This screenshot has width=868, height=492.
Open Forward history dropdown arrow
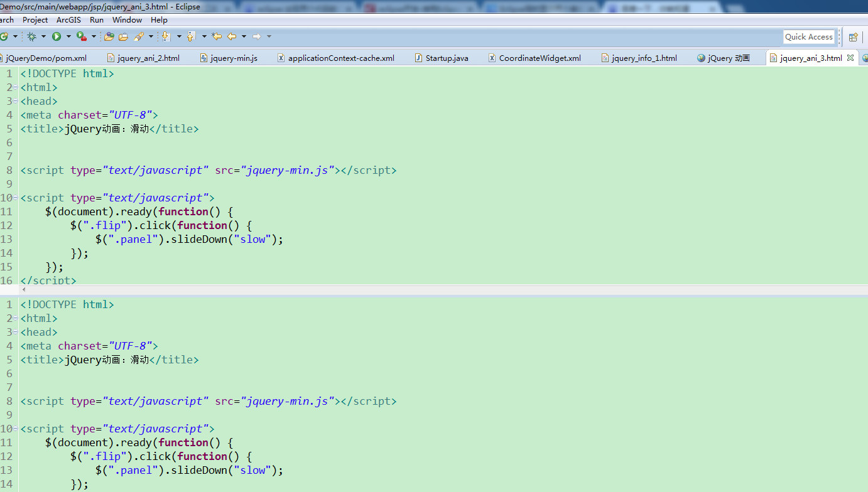click(x=269, y=36)
